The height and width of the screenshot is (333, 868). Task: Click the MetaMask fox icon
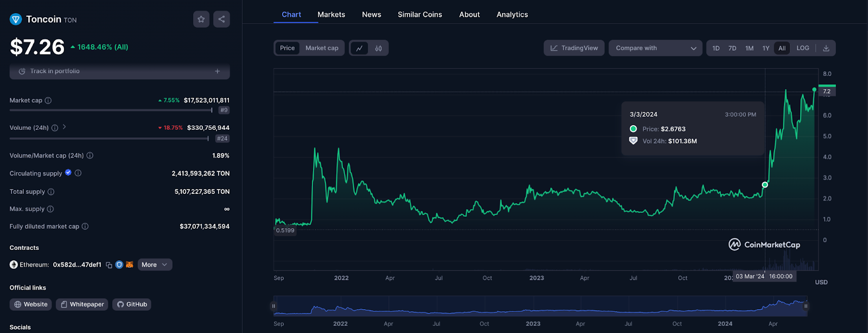click(130, 265)
